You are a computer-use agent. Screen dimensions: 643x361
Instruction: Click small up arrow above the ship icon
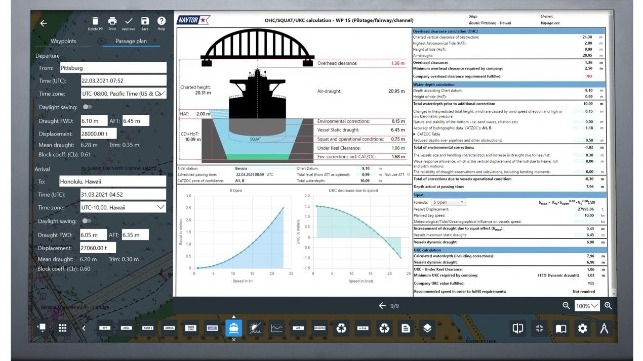click(x=233, y=317)
